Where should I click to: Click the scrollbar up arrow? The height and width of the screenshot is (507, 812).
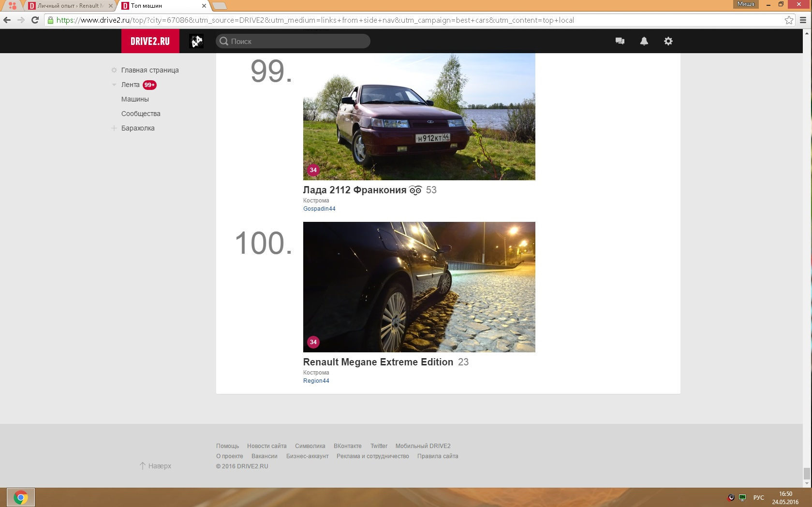click(806, 33)
